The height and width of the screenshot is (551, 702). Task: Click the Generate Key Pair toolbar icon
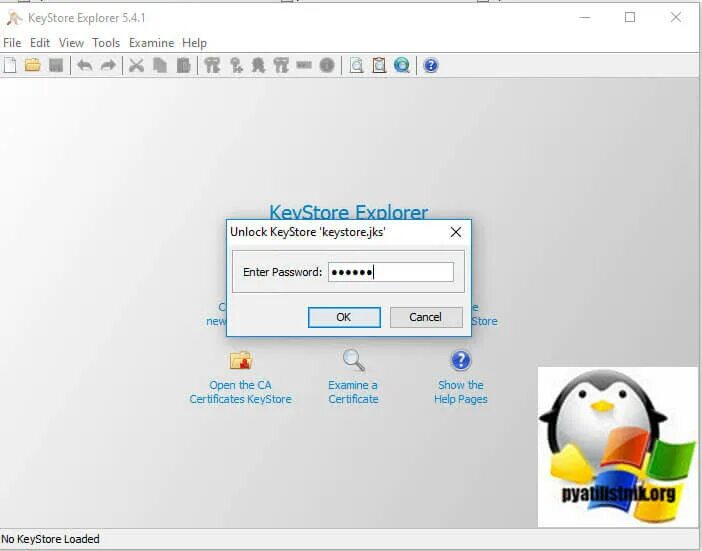(x=212, y=65)
